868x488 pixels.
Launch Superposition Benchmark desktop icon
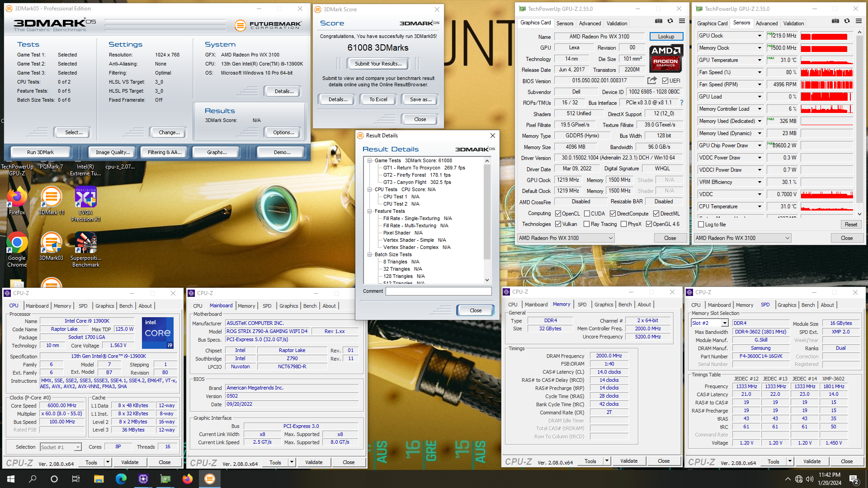(85, 250)
